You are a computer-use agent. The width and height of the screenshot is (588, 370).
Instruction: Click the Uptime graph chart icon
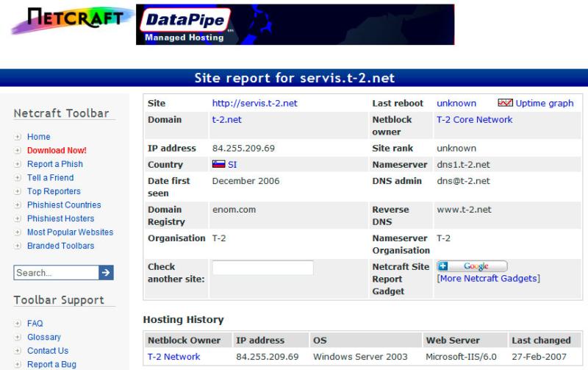(x=505, y=104)
